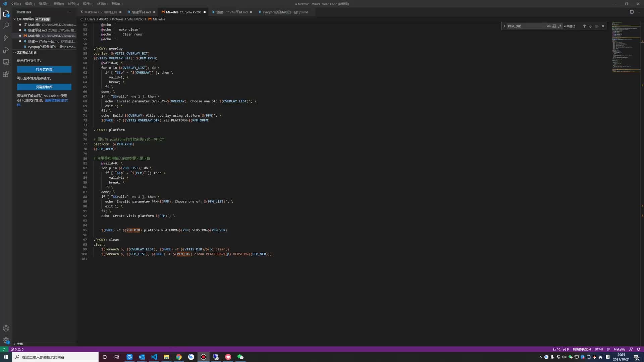Open Source Control view in activity bar
644x362 pixels.
pyautogui.click(x=6, y=38)
